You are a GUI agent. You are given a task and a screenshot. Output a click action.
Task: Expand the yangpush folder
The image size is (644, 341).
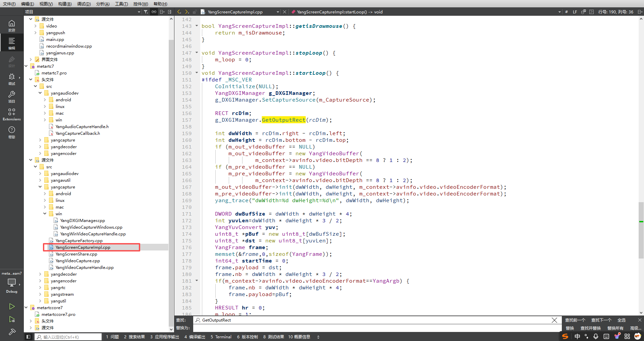click(x=35, y=33)
